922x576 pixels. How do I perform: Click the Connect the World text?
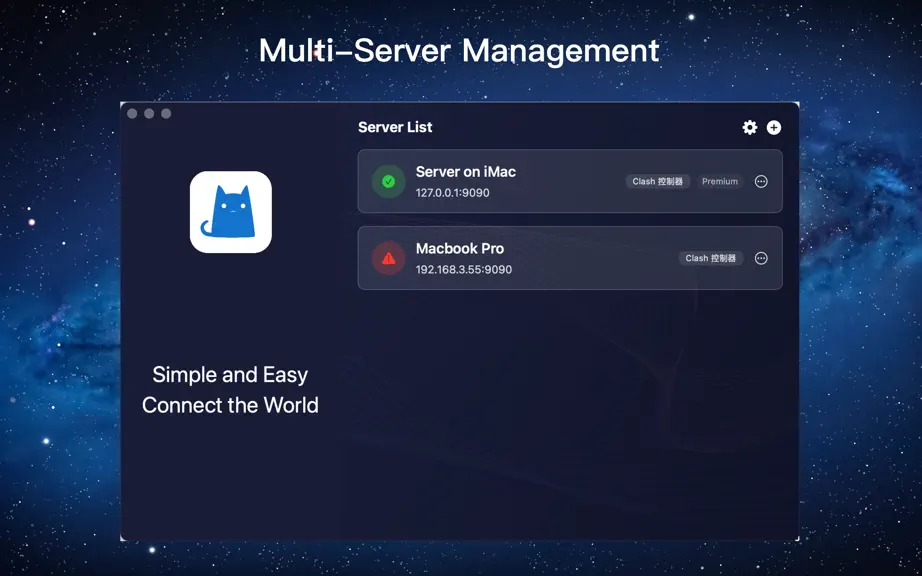[230, 406]
